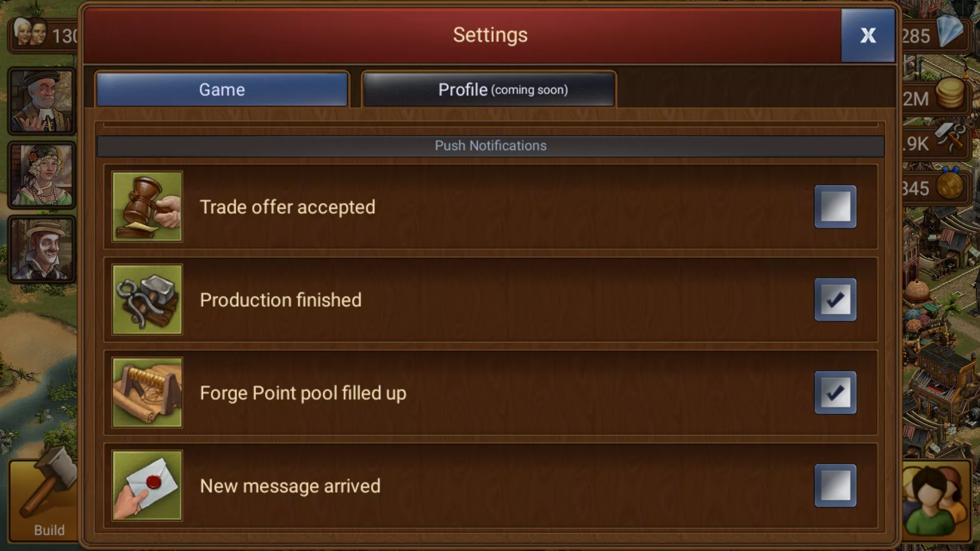Click the sealed envelope message icon
980x551 pixels.
pyautogui.click(x=147, y=485)
